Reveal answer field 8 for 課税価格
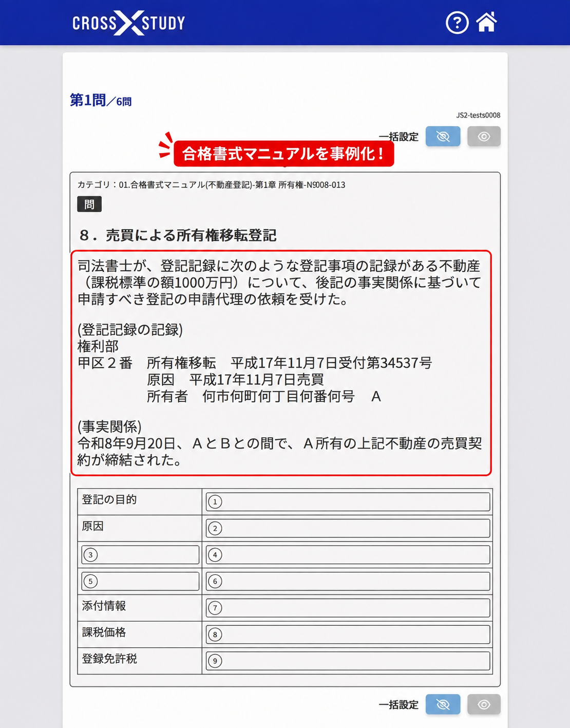Screen dimensions: 570x728 click(x=348, y=634)
